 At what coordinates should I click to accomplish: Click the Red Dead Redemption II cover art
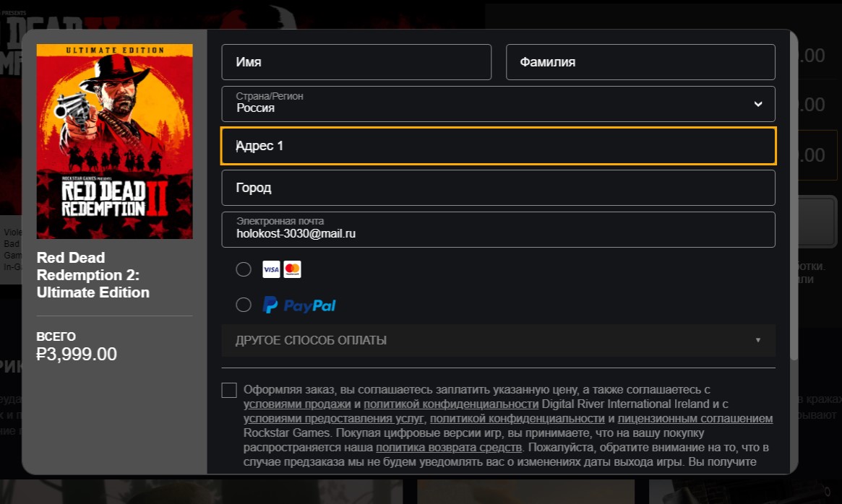[x=114, y=142]
